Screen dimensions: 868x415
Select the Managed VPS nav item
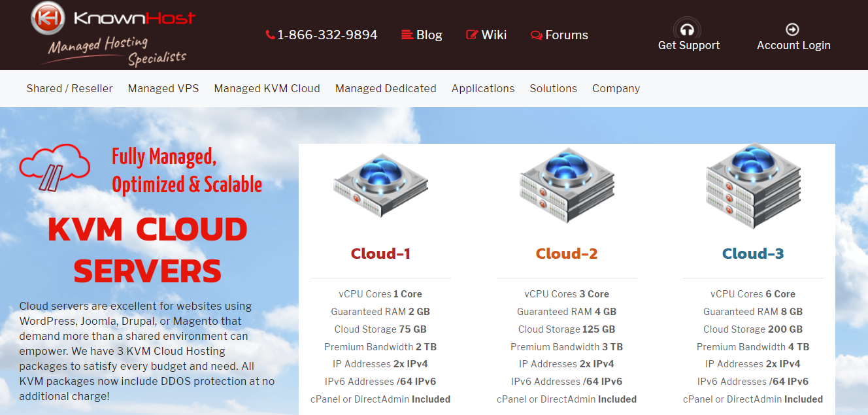(x=163, y=88)
